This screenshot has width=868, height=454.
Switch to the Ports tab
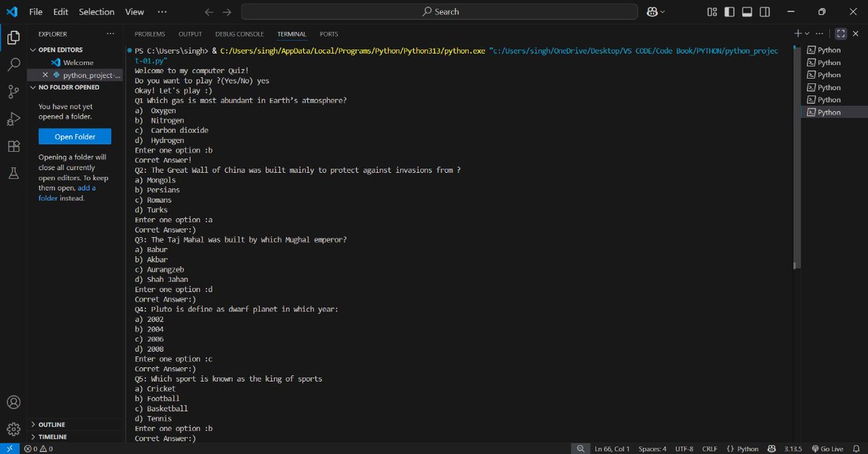coord(329,34)
